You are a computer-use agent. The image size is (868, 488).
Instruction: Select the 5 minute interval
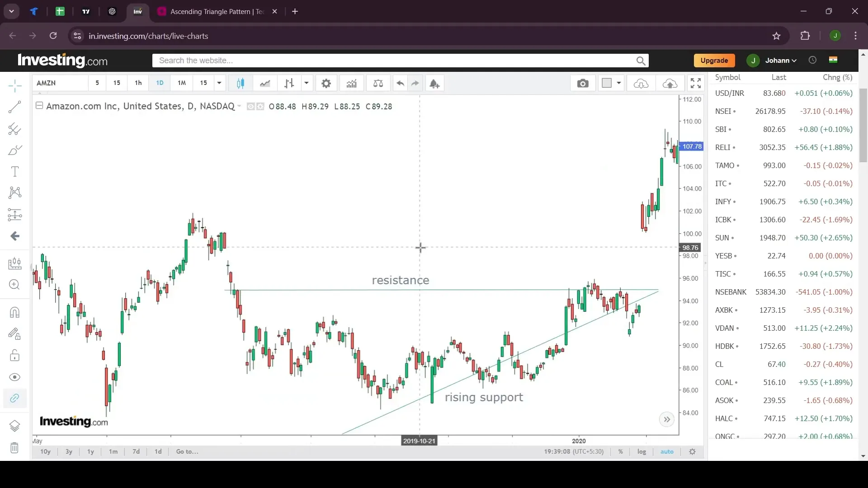click(97, 83)
